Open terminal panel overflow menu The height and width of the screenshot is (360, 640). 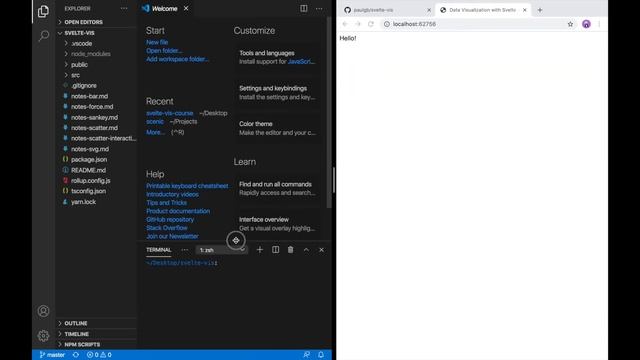click(x=185, y=250)
